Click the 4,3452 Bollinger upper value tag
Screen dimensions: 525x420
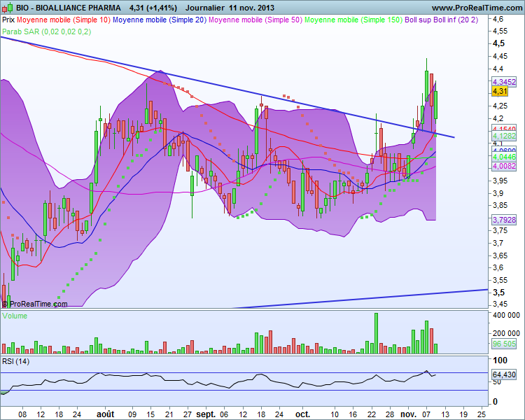(504, 82)
